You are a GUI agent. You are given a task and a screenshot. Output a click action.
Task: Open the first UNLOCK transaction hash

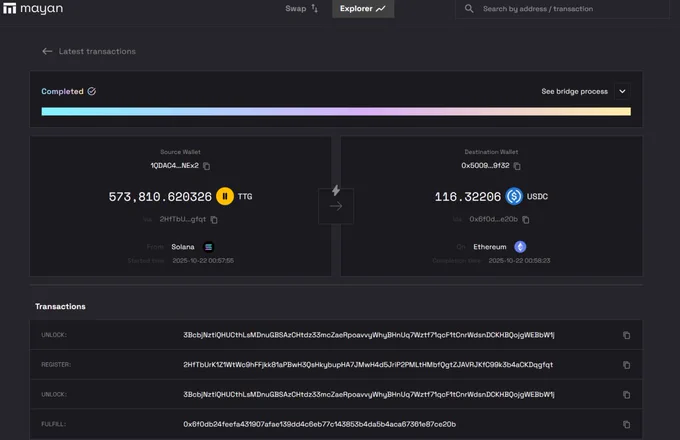coord(369,335)
